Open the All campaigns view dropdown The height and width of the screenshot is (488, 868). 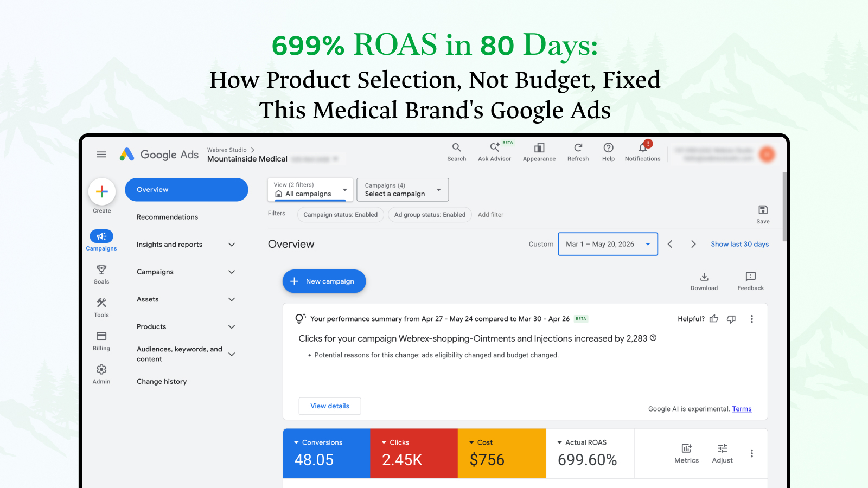point(310,189)
